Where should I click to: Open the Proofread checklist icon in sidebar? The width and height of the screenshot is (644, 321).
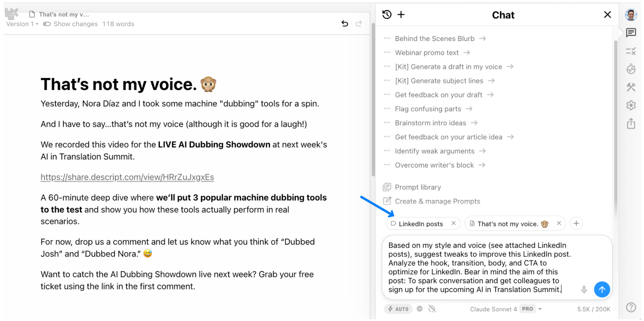pyautogui.click(x=631, y=51)
